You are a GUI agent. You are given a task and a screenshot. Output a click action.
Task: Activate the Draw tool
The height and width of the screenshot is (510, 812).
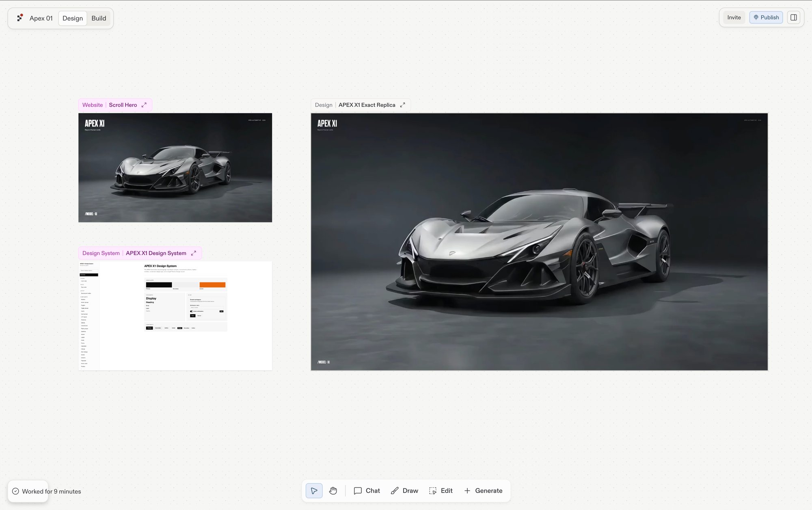404,491
